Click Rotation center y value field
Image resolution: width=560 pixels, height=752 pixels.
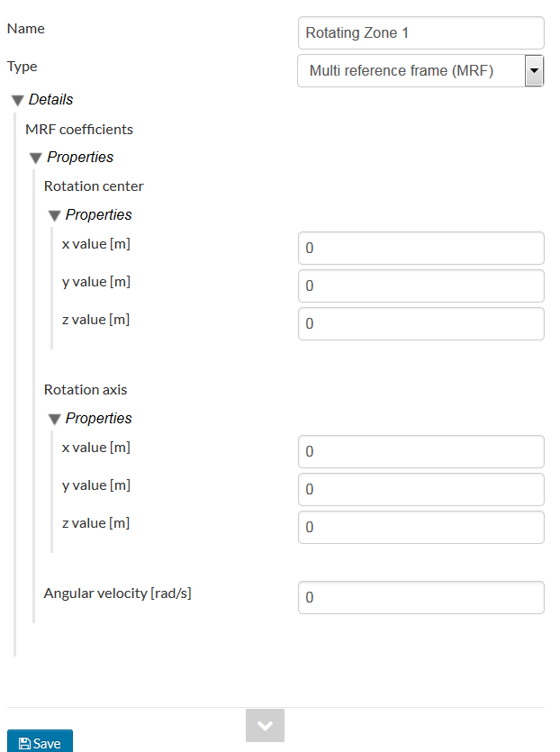click(x=420, y=286)
